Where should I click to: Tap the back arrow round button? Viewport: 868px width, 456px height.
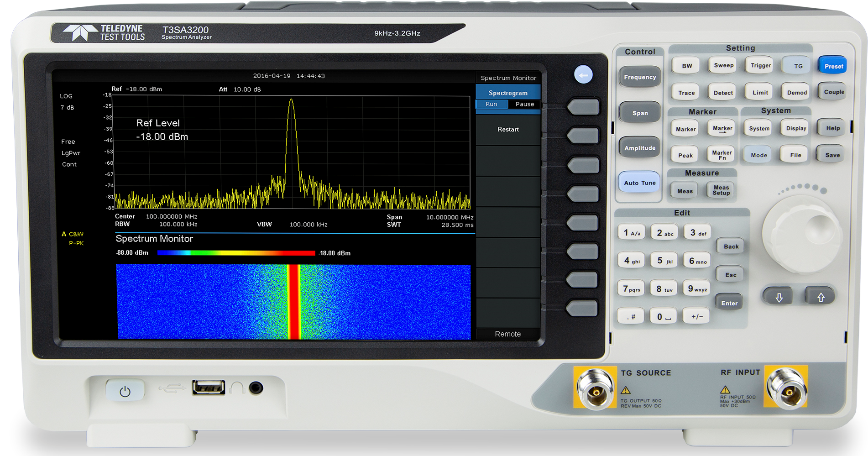click(x=583, y=75)
